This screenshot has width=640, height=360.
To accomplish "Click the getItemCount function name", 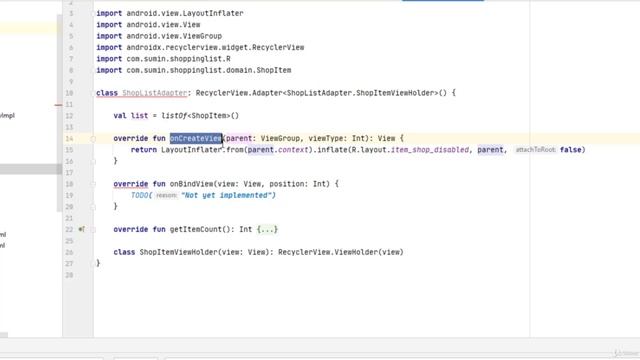I will [196, 229].
